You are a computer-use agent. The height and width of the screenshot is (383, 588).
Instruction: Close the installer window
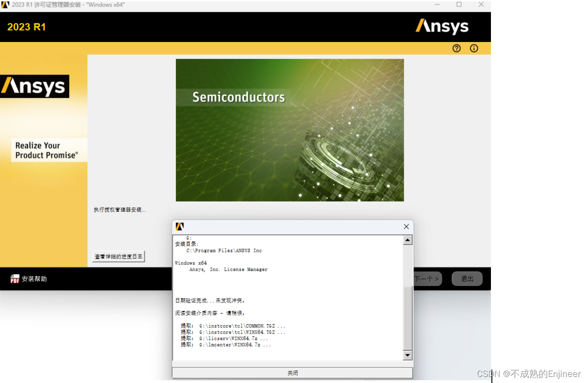(481, 5)
